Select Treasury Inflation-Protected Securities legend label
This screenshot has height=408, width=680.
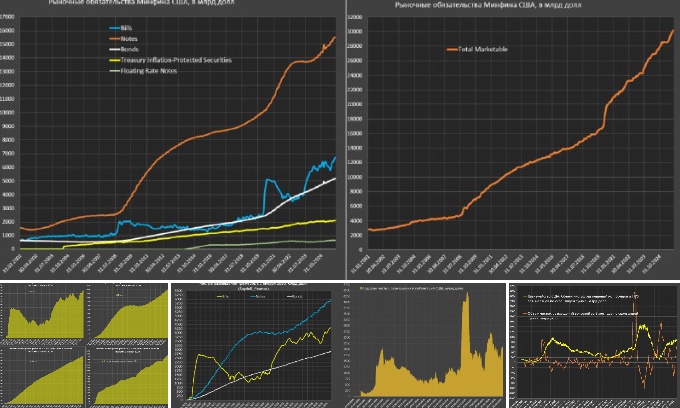(x=176, y=61)
